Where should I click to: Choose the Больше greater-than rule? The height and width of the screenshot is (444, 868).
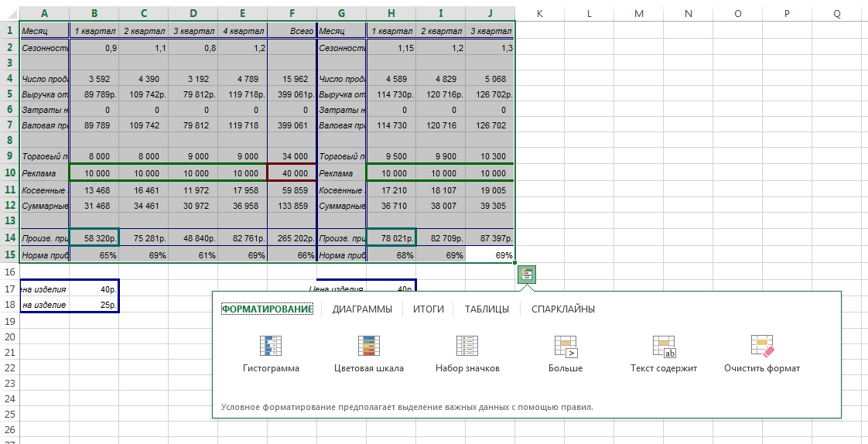(x=566, y=354)
